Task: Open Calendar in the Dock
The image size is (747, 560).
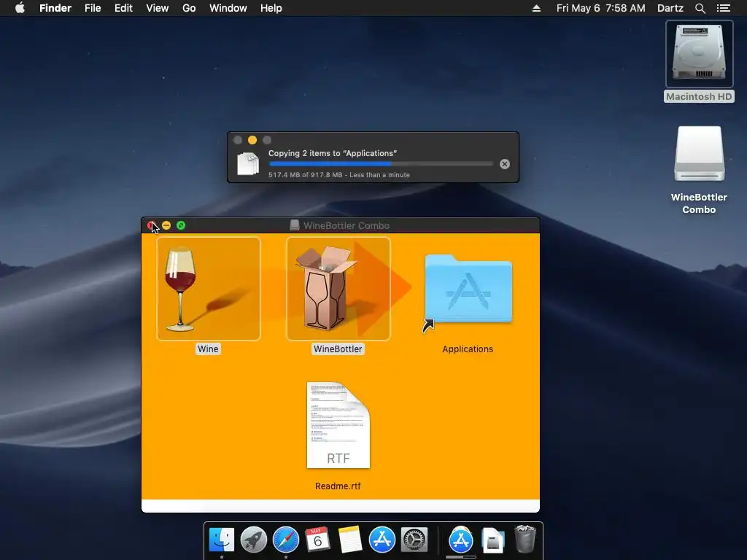Action: click(x=318, y=540)
